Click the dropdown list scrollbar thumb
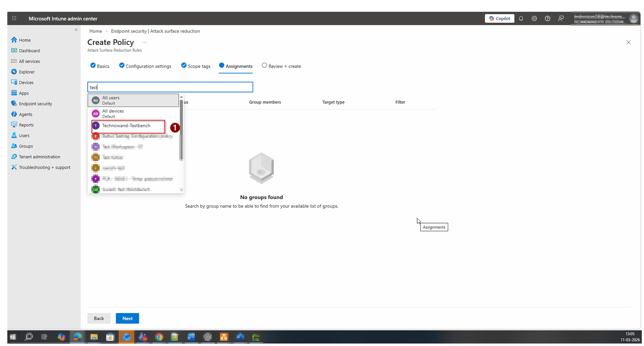 tap(181, 130)
